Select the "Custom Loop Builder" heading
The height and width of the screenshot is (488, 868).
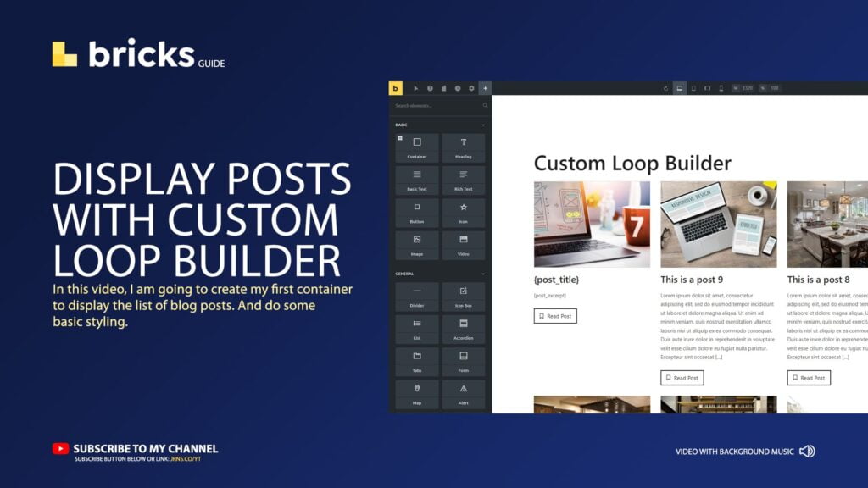coord(632,164)
